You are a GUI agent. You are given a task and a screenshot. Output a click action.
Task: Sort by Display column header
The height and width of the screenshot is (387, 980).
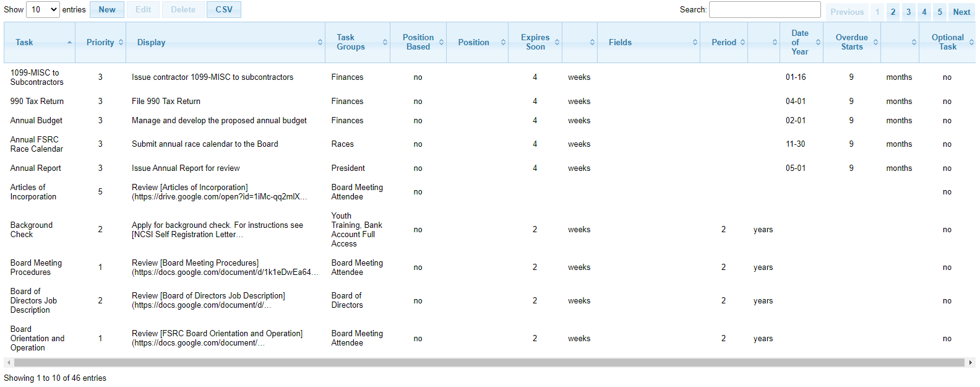point(226,42)
